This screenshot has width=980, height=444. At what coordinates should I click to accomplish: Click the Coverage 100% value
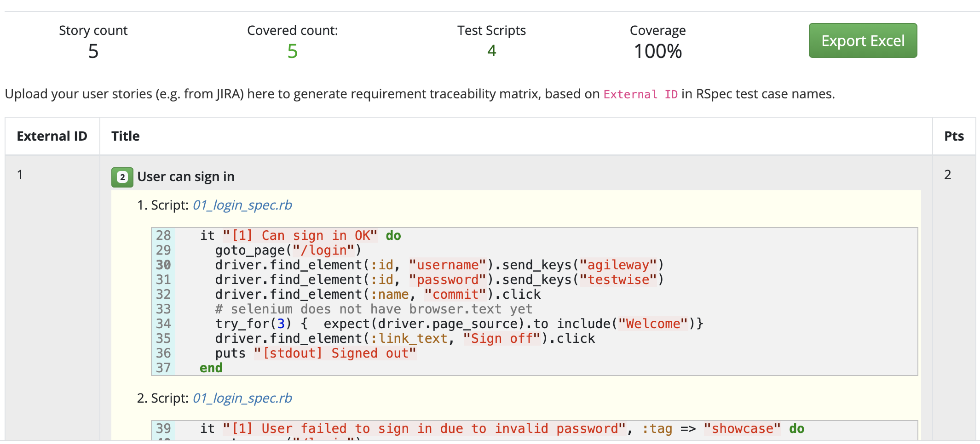tap(658, 51)
